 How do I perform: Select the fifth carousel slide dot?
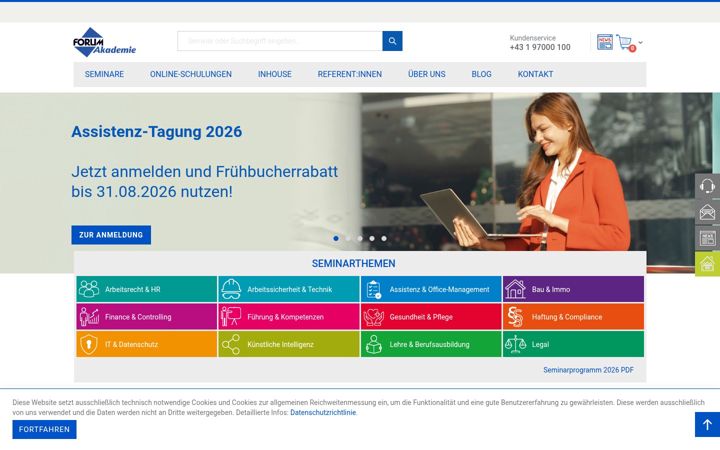coord(384,238)
